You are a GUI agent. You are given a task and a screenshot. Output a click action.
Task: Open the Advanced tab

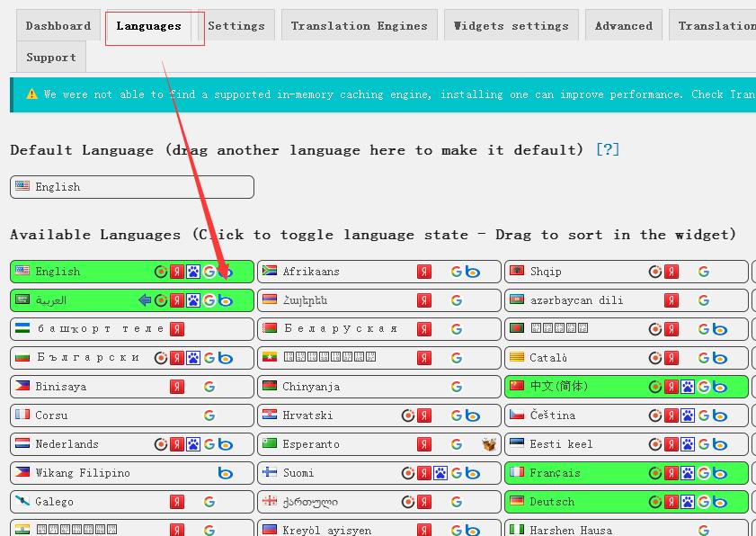pyautogui.click(x=624, y=25)
